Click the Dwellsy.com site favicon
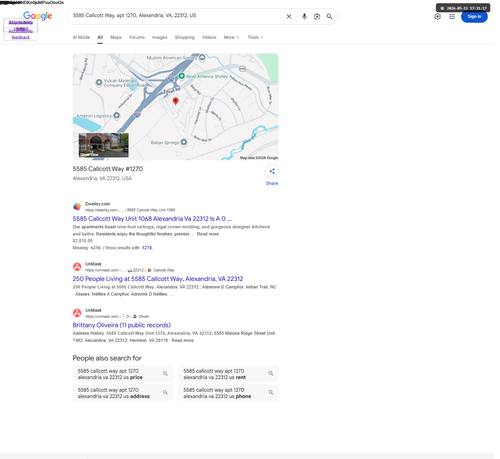The height and width of the screenshot is (459, 500). click(x=77, y=207)
